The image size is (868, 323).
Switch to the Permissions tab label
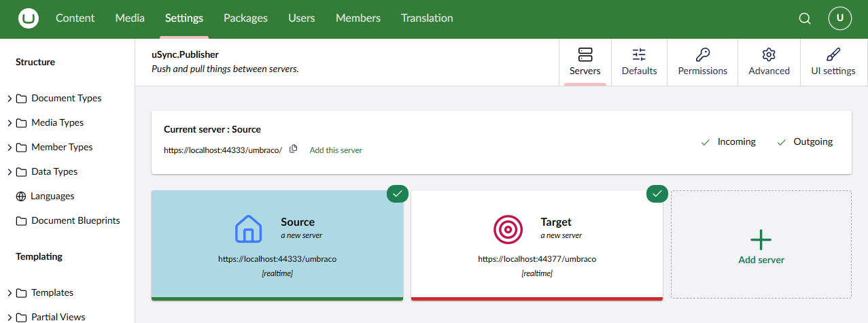pos(703,71)
